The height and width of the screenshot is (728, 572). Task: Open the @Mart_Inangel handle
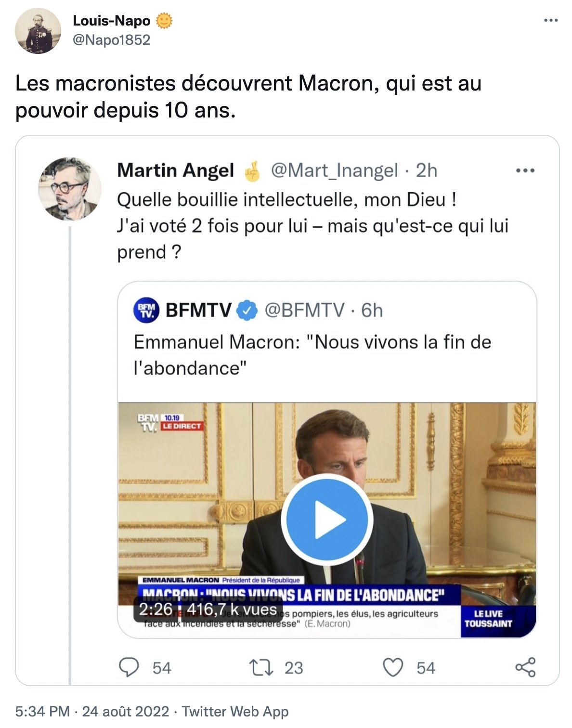coord(334,170)
